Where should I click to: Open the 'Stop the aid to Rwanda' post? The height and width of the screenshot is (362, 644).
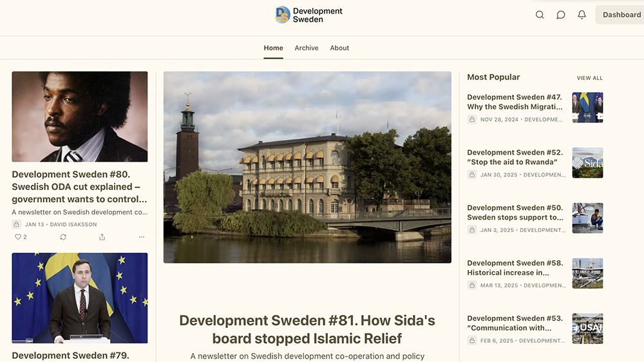[x=515, y=157]
